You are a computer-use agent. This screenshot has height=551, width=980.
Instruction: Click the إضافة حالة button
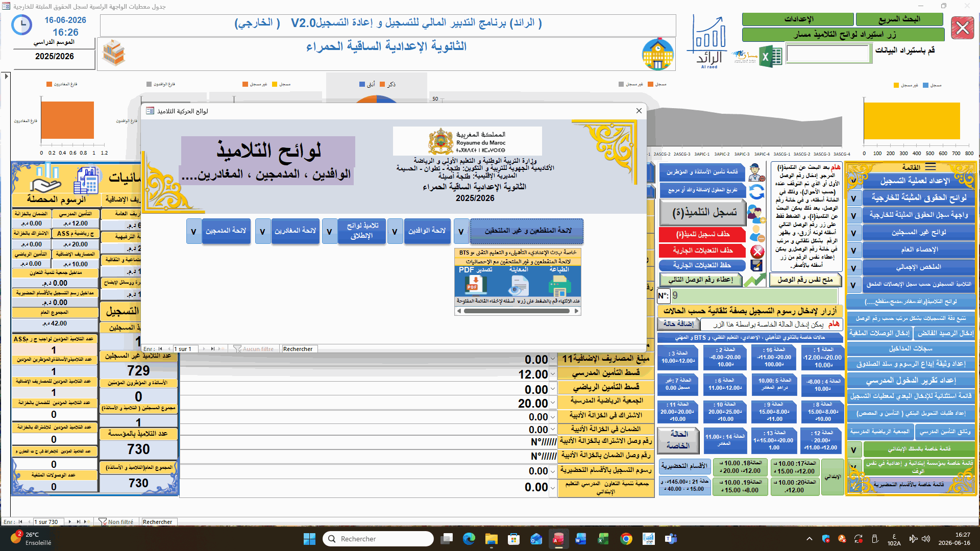point(678,324)
